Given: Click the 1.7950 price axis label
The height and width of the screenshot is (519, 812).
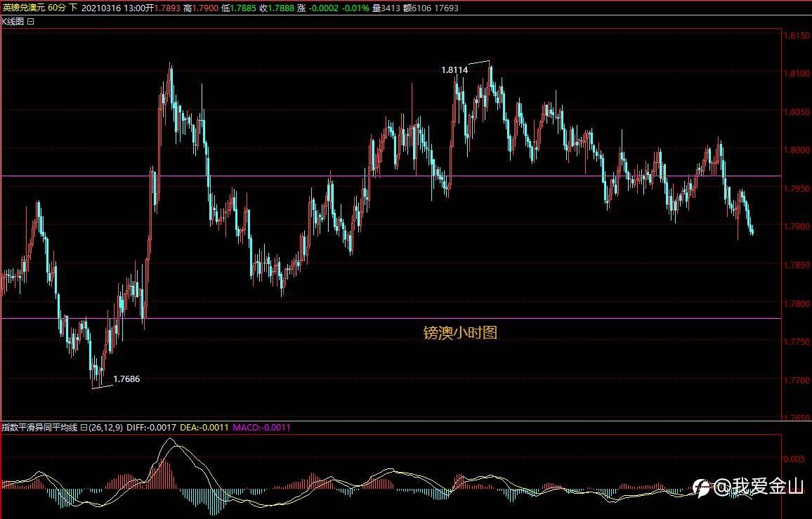Looking at the screenshot, I should click(797, 188).
